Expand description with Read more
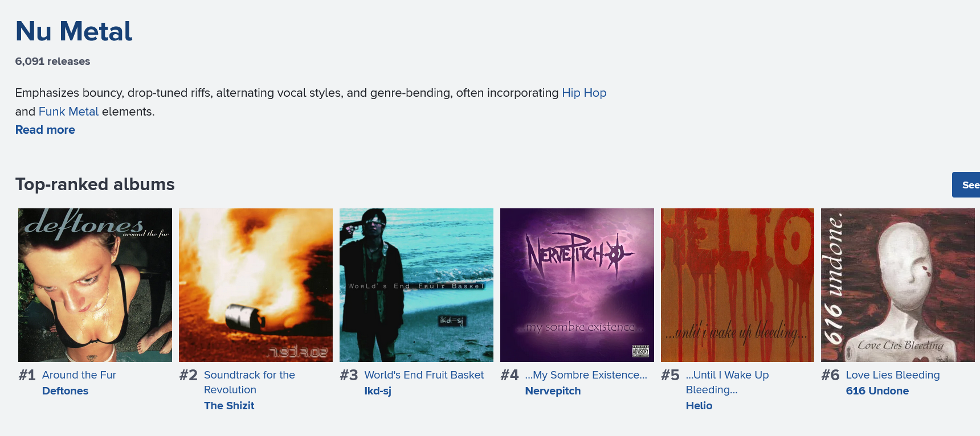Viewport: 980px width, 436px height. 45,130
